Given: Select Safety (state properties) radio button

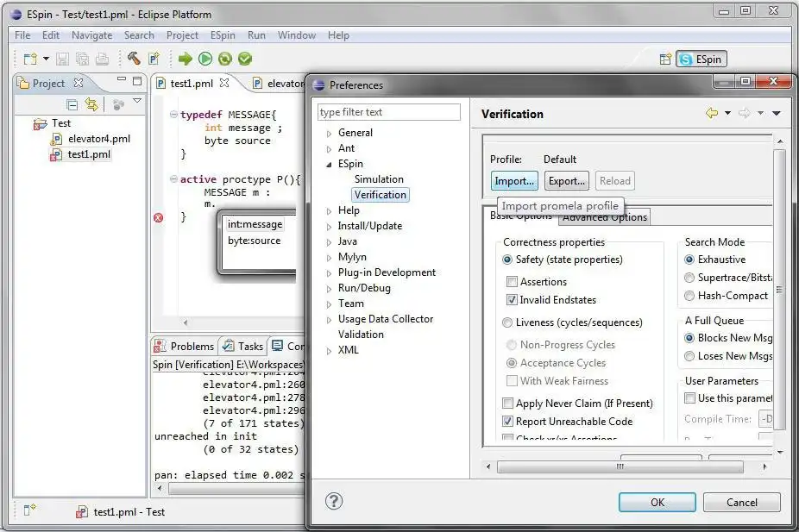Looking at the screenshot, I should 507,260.
